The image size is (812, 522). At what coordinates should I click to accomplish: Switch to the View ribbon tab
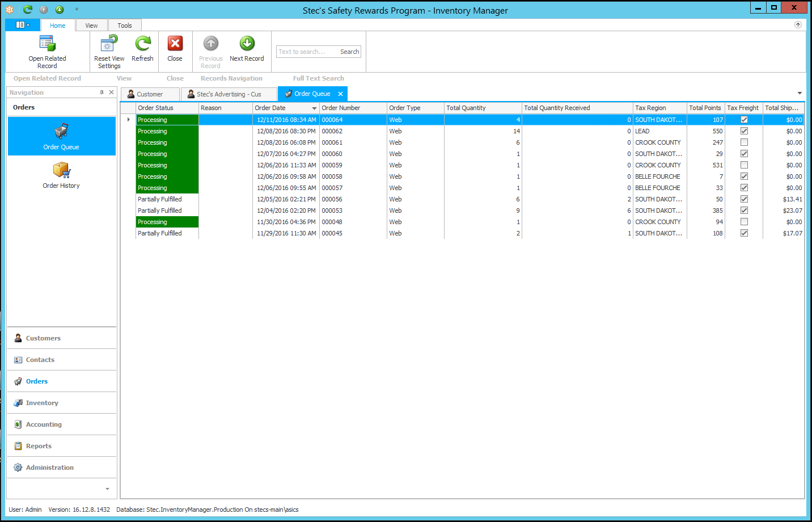[91, 26]
